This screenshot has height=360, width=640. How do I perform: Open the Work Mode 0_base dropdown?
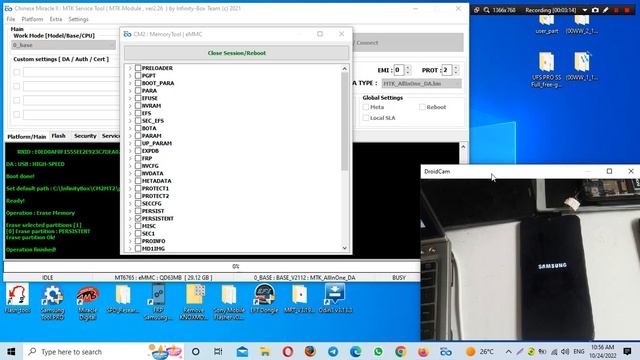63,45
